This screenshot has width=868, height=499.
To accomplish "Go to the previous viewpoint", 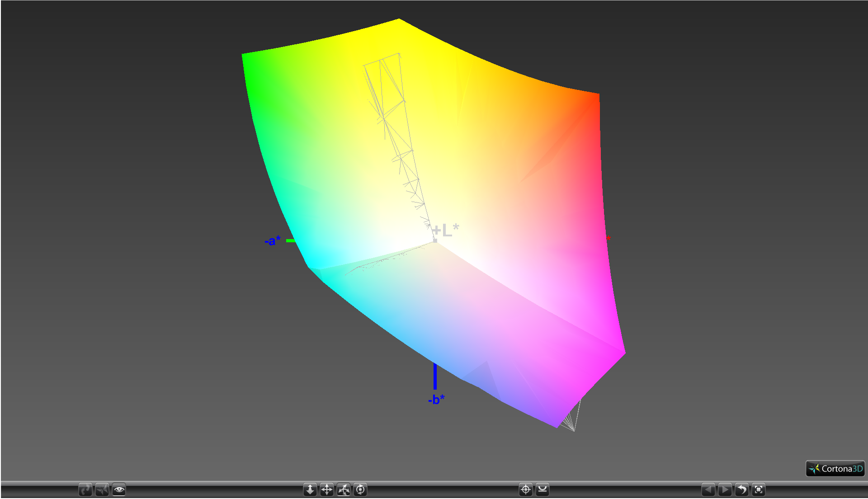I will (x=708, y=490).
